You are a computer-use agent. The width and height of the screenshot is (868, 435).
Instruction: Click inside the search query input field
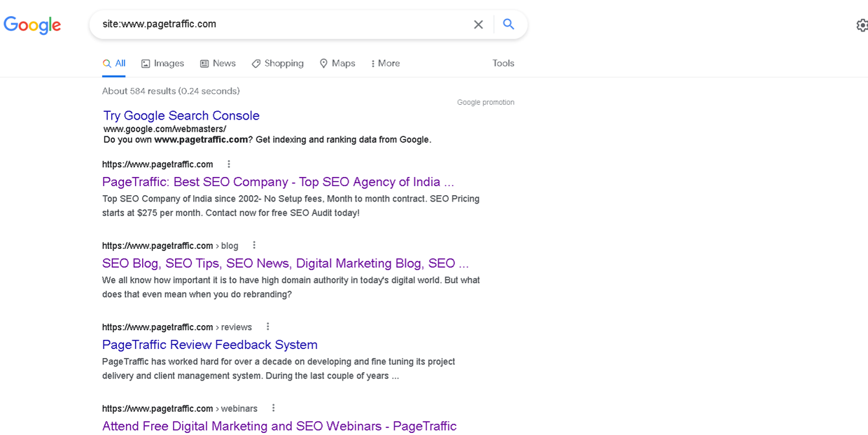click(x=280, y=24)
